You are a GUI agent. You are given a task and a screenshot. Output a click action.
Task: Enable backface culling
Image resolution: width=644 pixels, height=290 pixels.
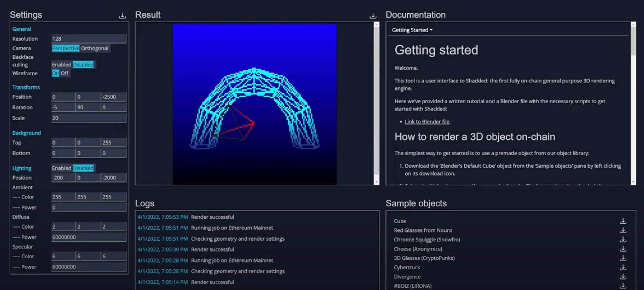coord(62,64)
